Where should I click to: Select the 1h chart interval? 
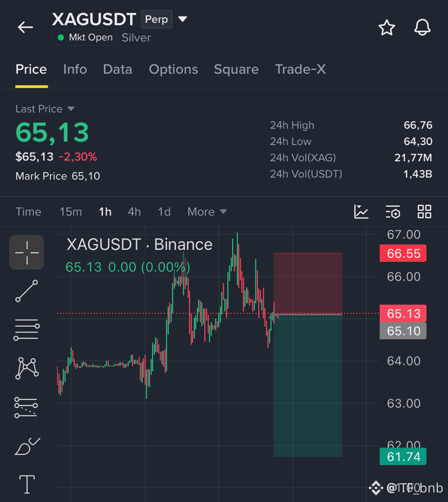105,212
